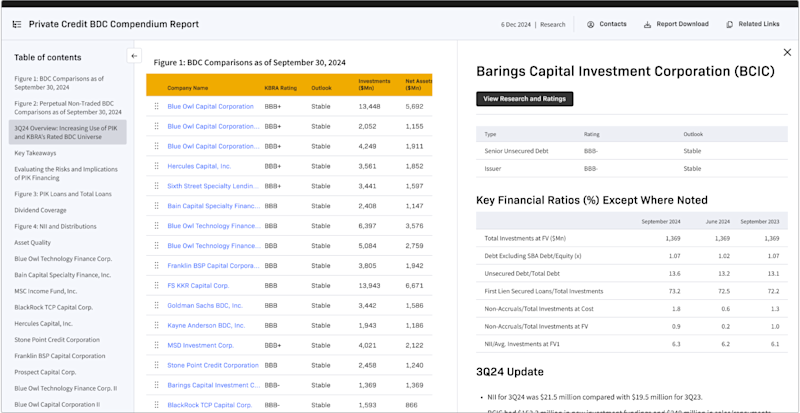Open Goldman Sachs BDC, Inc. link
The width and height of the screenshot is (800, 413).
click(205, 305)
